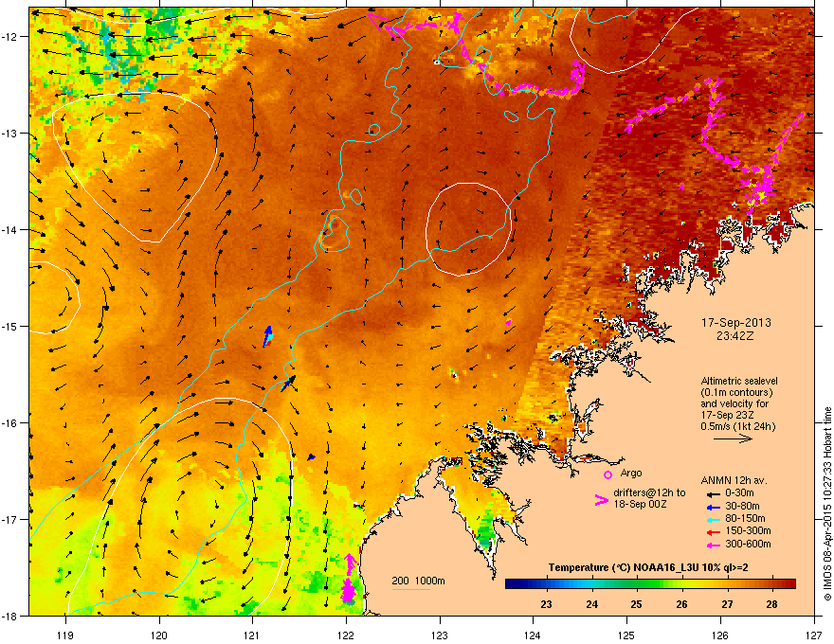Click the magenta Argo circle legend symbol
The image size is (834, 644).
(x=607, y=474)
